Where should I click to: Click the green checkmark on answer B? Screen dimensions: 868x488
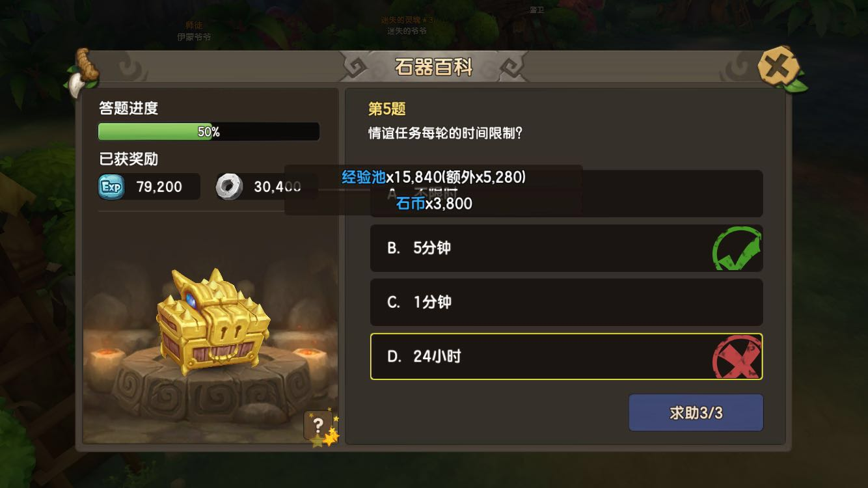tap(737, 248)
